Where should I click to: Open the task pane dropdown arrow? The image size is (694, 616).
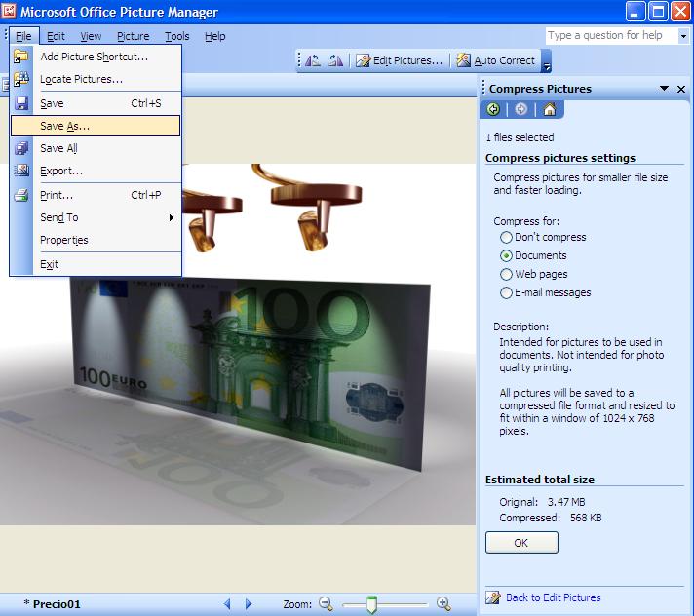(664, 89)
